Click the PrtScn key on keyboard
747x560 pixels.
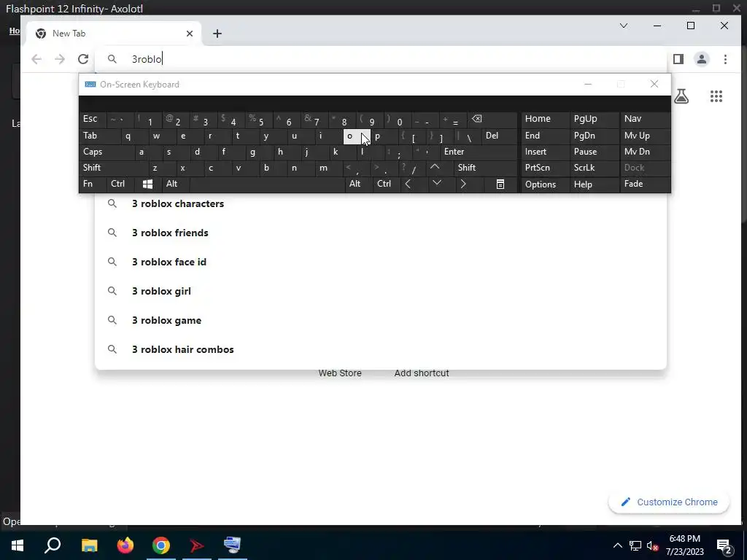544,168
